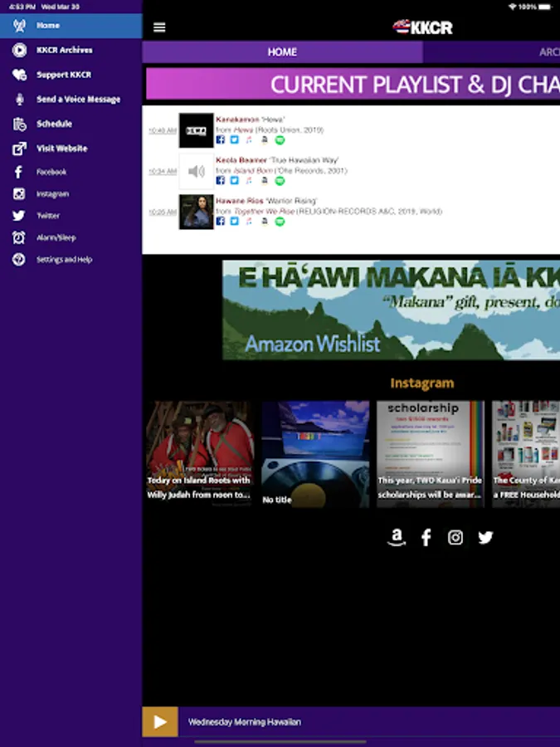Open the hamburger menu icon
Viewport: 560px width, 747px height.
point(159,27)
